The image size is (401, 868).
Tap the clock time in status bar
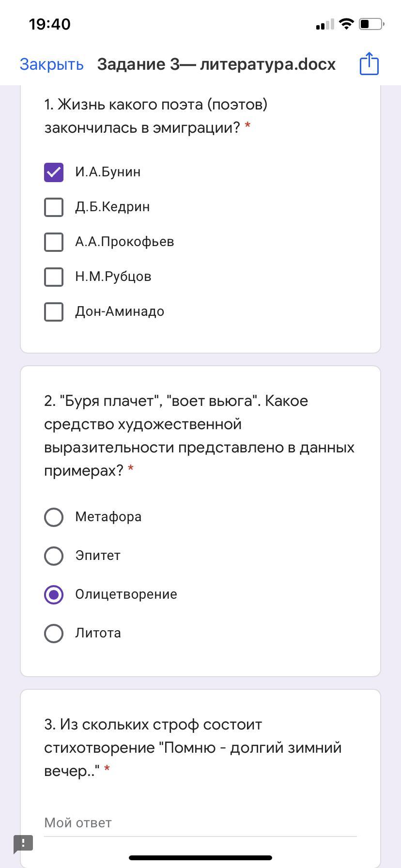tap(49, 24)
